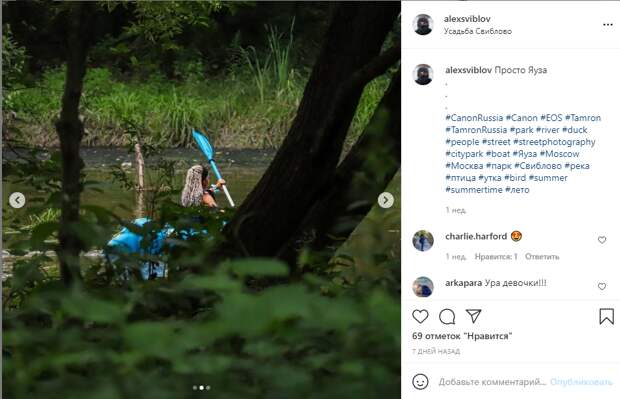This screenshot has width=620, height=399.
Task: Save post with bookmark icon
Action: (606, 316)
